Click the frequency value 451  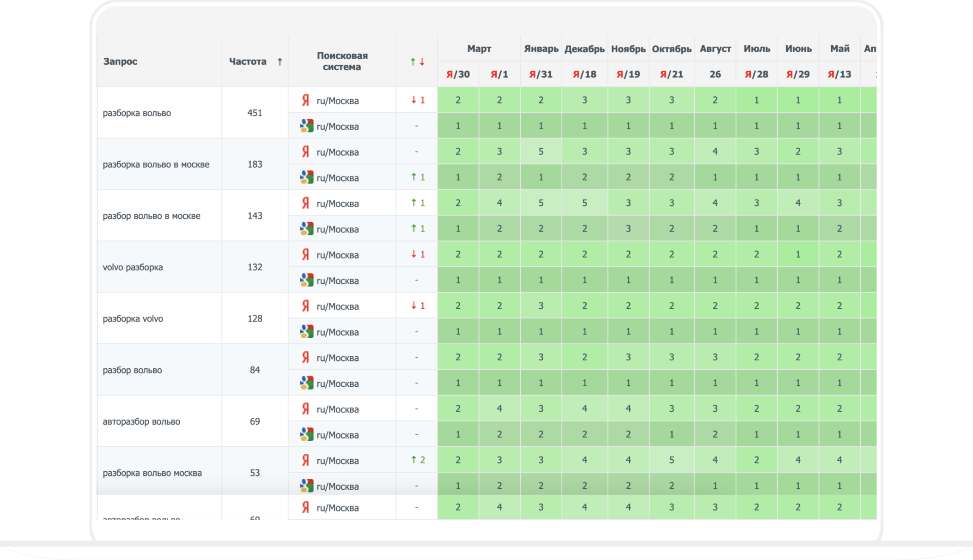coord(255,113)
